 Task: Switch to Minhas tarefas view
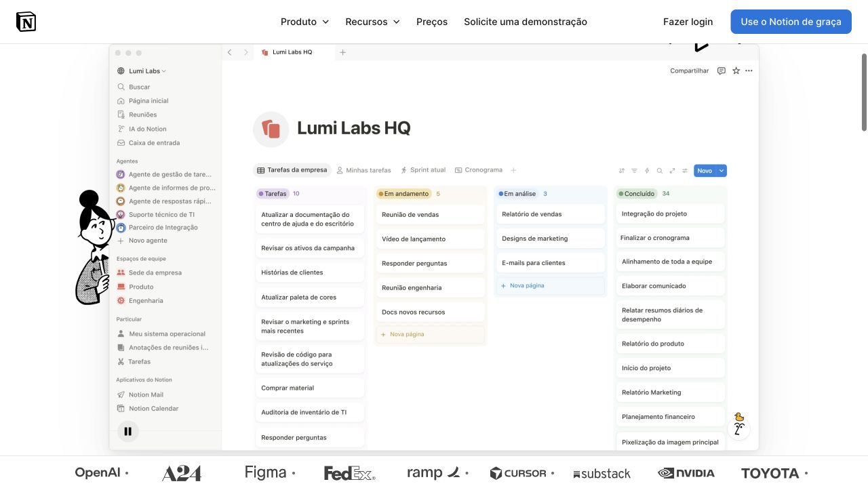pos(364,170)
